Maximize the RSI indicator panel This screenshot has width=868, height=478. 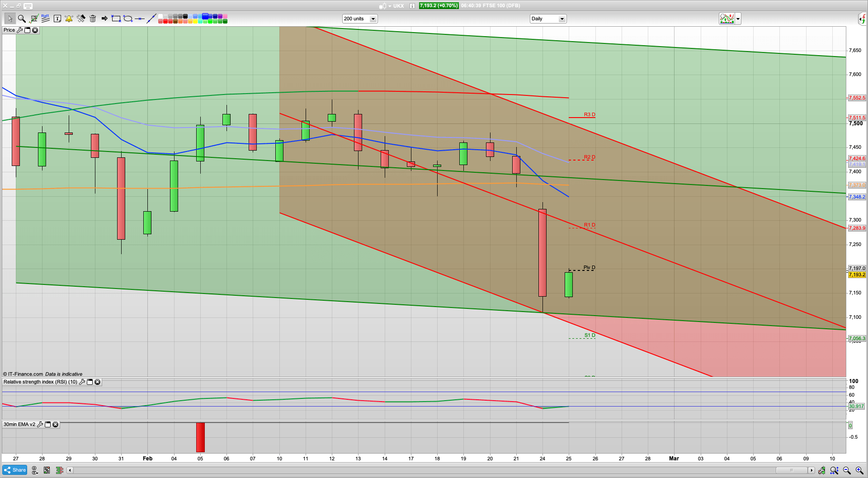pyautogui.click(x=90, y=382)
